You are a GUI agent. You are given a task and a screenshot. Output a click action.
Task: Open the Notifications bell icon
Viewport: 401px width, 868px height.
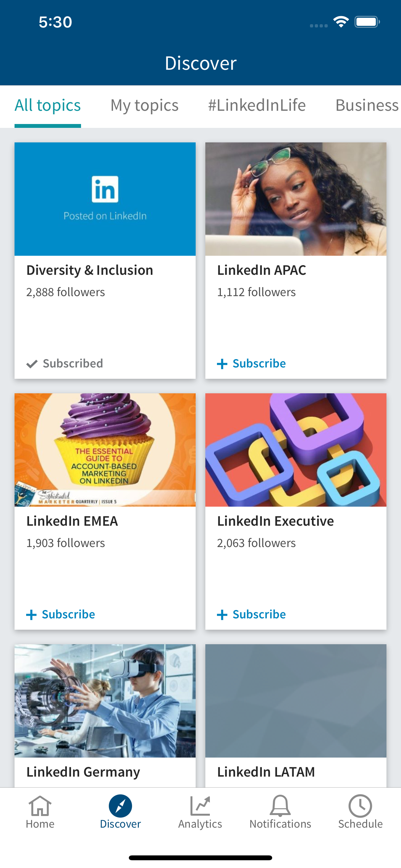coord(280,806)
